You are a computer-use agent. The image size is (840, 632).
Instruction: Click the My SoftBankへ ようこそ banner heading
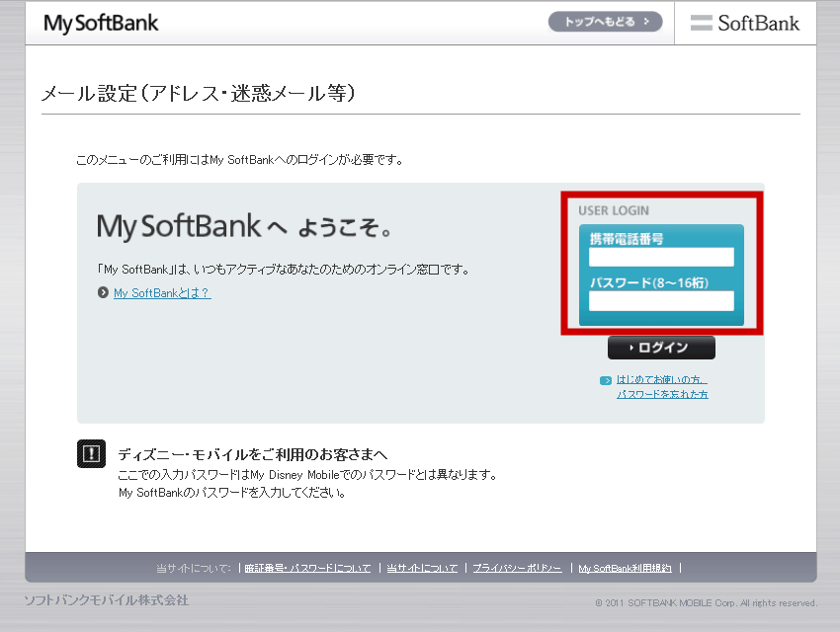click(244, 226)
